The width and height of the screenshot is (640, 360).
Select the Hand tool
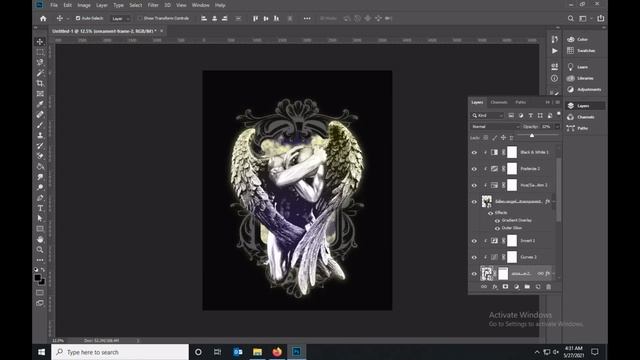click(x=40, y=239)
